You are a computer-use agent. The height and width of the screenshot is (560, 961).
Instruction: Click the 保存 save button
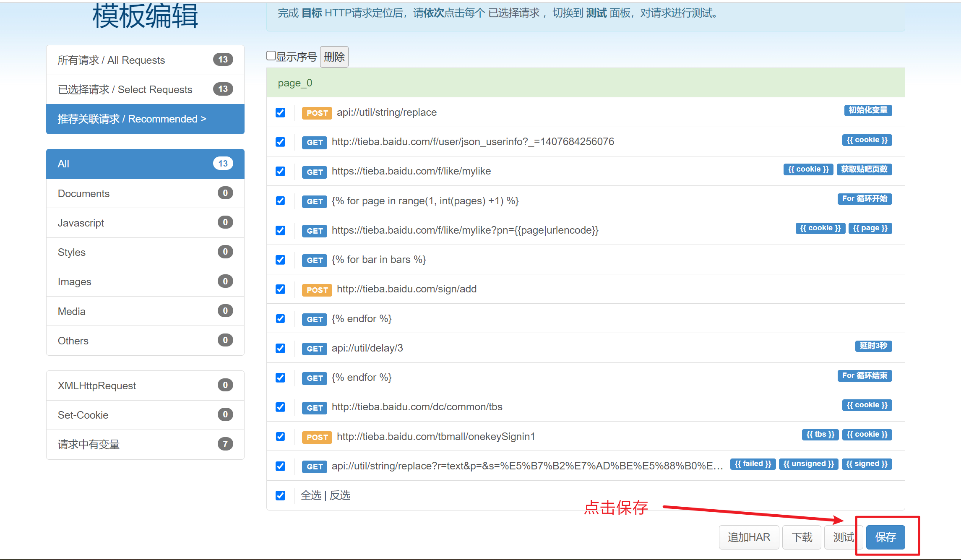pos(885,537)
